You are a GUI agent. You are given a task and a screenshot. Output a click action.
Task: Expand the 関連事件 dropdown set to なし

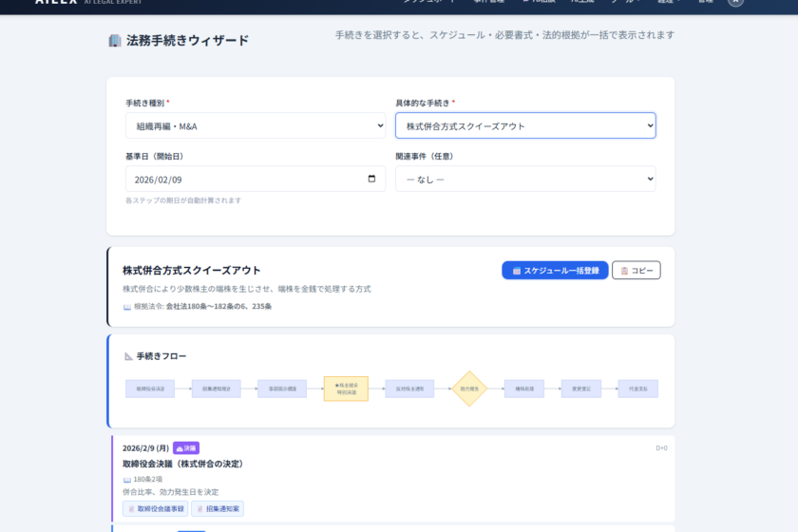pos(525,179)
